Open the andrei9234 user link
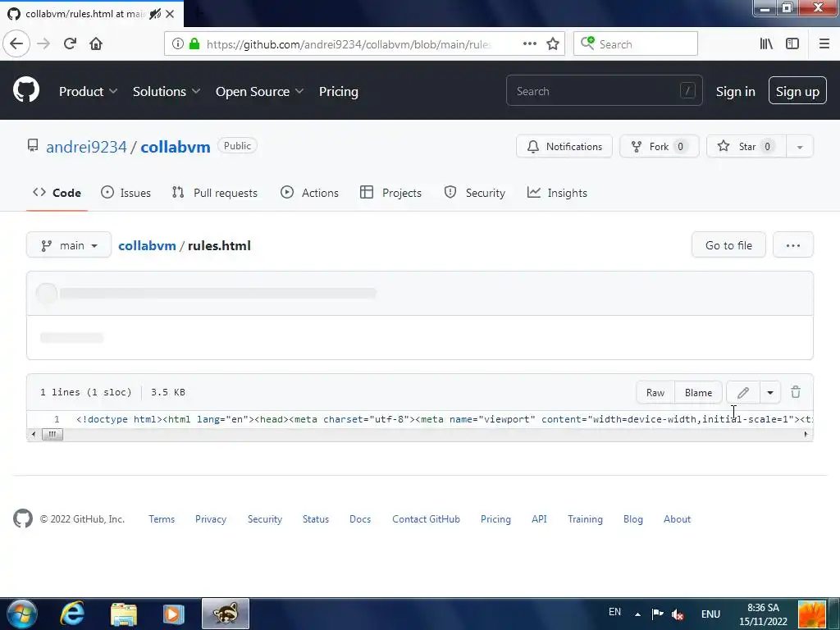Screen dimensions: 840x630 coord(86,147)
